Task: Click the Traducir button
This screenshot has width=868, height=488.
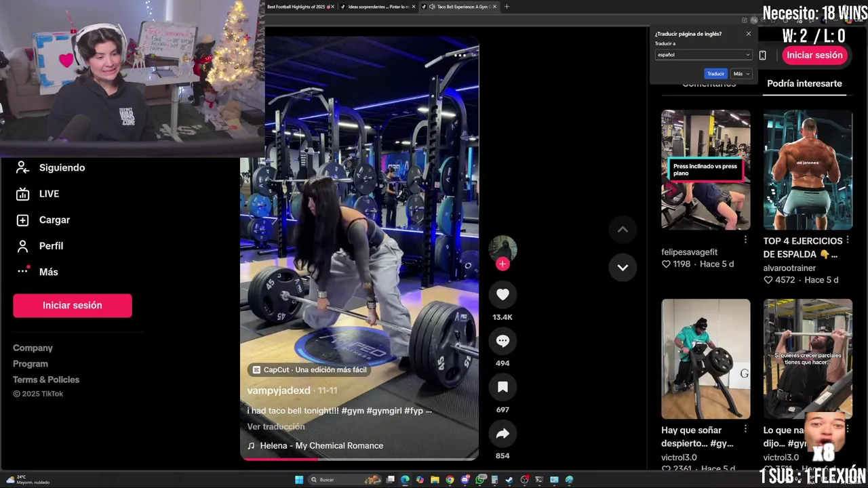Action: tap(715, 74)
